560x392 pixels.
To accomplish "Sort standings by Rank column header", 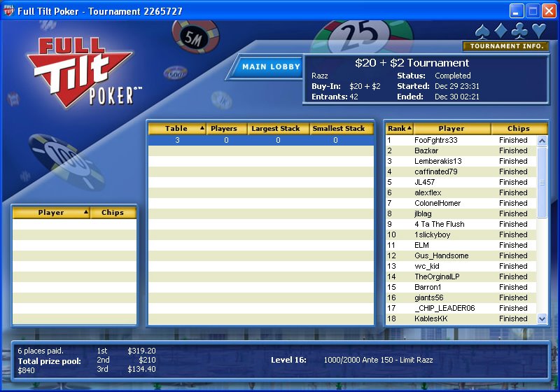I will pos(399,129).
